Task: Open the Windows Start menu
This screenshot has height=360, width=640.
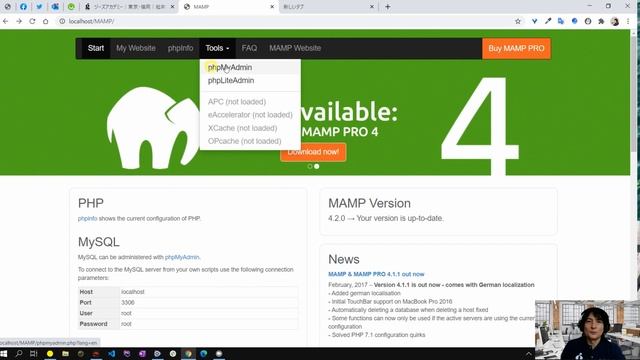Action: click(4, 353)
